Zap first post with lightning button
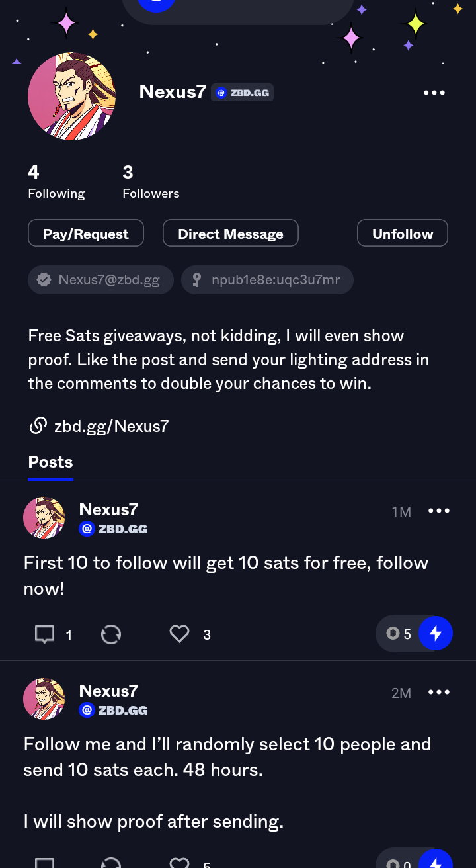This screenshot has height=868, width=476. pos(436,634)
